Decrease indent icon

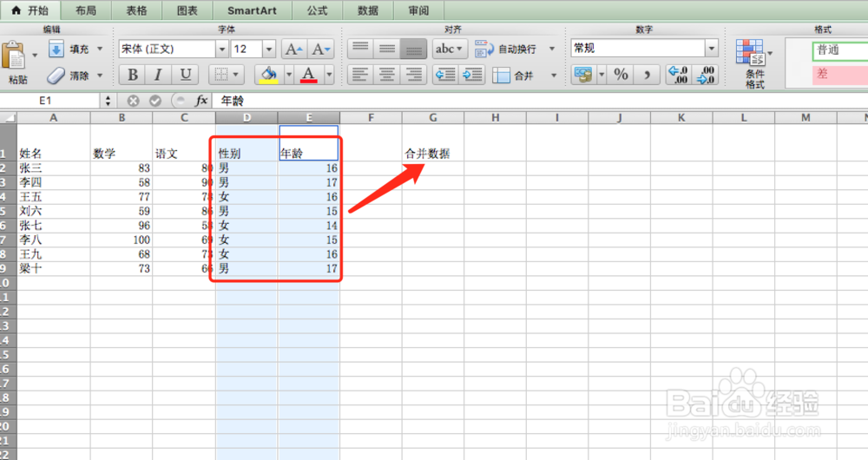coord(445,74)
